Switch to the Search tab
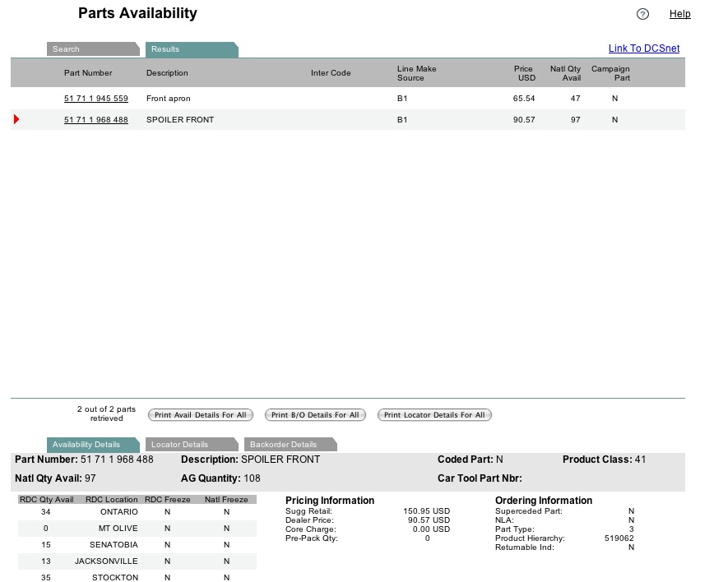 [90, 49]
